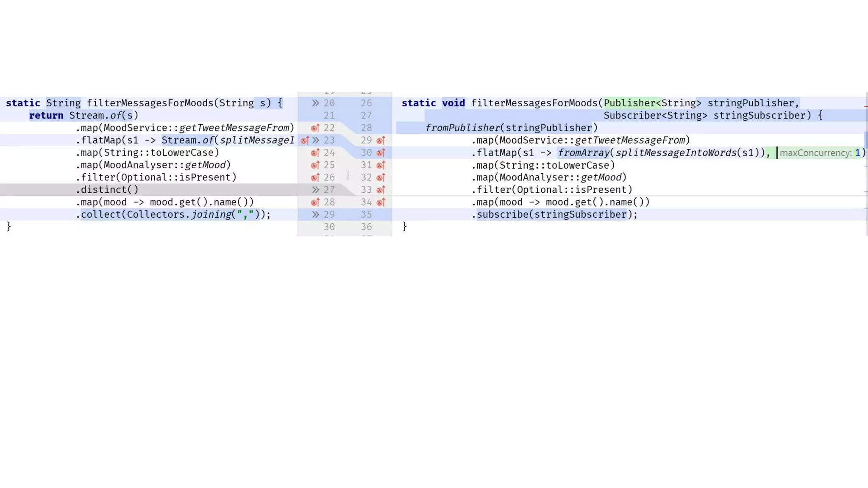
Task: Click the diff divider drag handle dots
Action: pyautogui.click(x=348, y=175)
